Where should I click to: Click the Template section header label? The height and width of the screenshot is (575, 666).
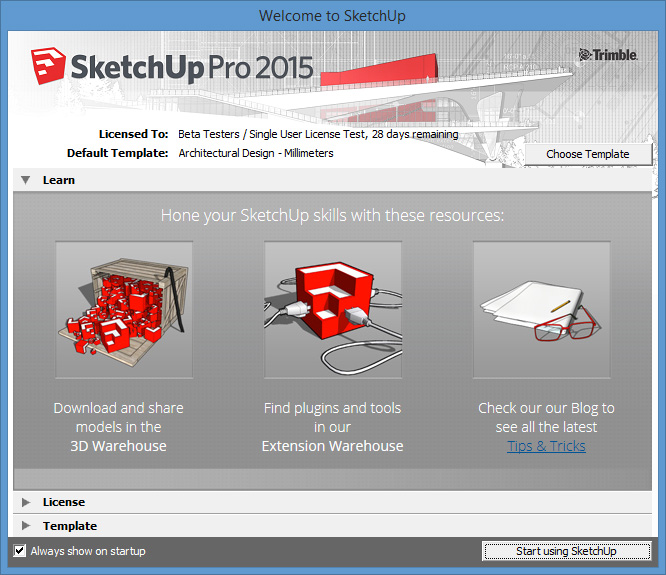point(70,526)
